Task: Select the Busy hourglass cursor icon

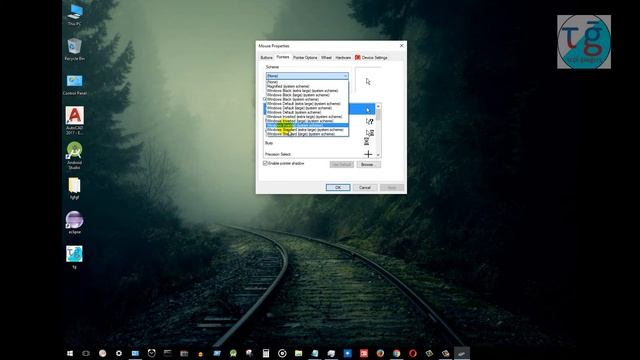Action: tap(367, 142)
